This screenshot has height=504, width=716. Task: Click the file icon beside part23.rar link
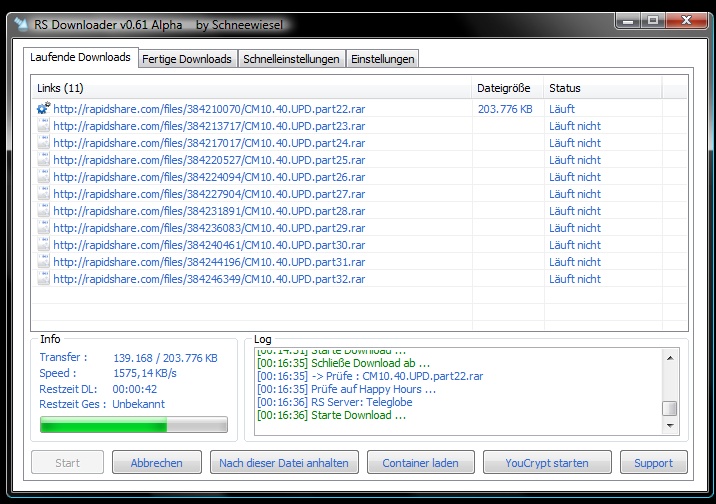[43, 125]
